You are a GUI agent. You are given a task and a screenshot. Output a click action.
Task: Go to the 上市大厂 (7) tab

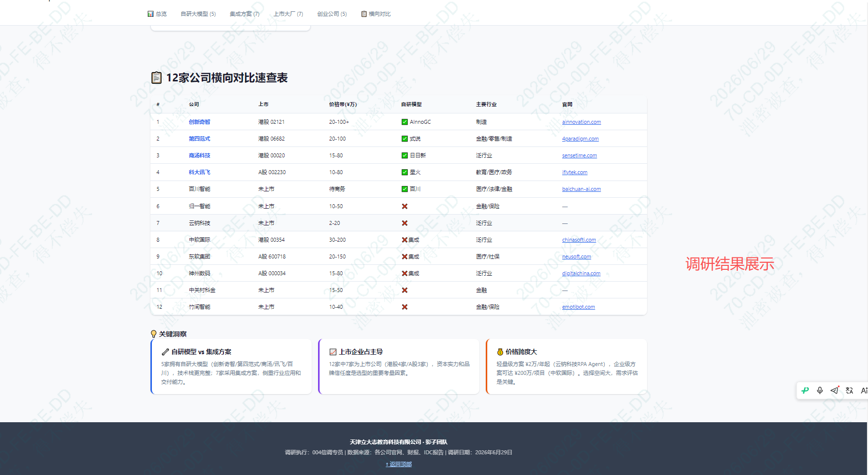pos(289,14)
